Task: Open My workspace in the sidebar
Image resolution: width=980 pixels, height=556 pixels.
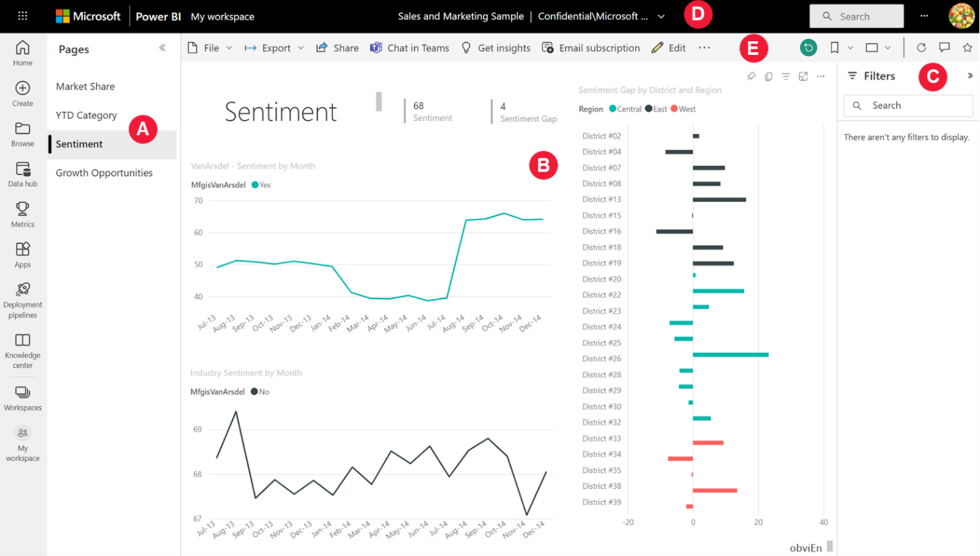Action: 23,444
